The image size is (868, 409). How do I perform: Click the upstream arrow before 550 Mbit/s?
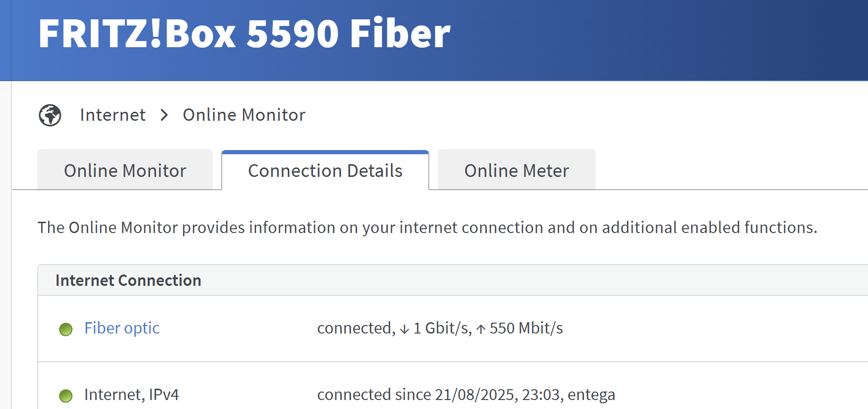481,329
